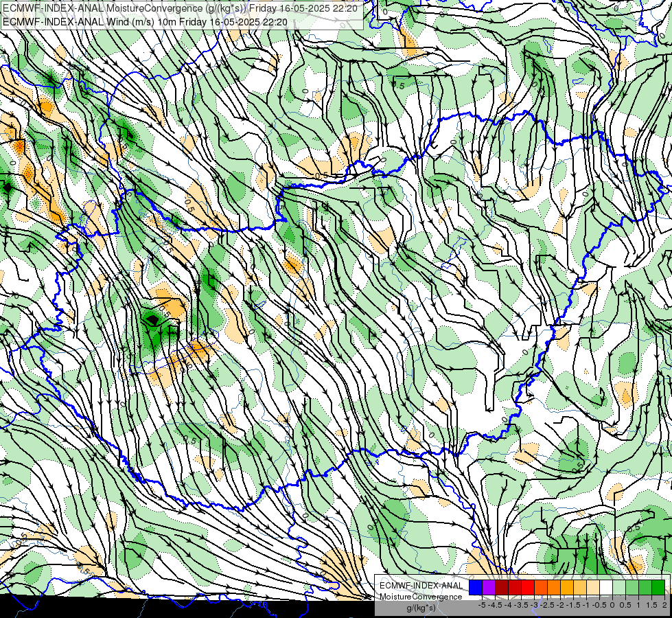This screenshot has width=672, height=618.
Task: Click ECMWF-INDEX-ANAL label in the legend box
Action: click(x=421, y=586)
